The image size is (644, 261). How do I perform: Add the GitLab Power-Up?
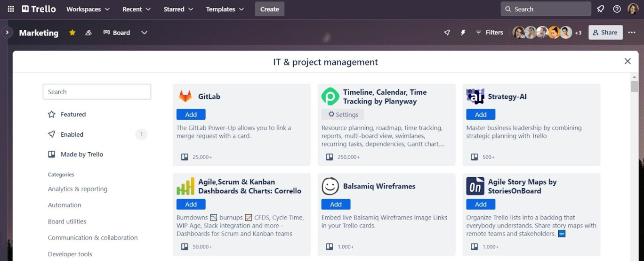click(x=191, y=114)
